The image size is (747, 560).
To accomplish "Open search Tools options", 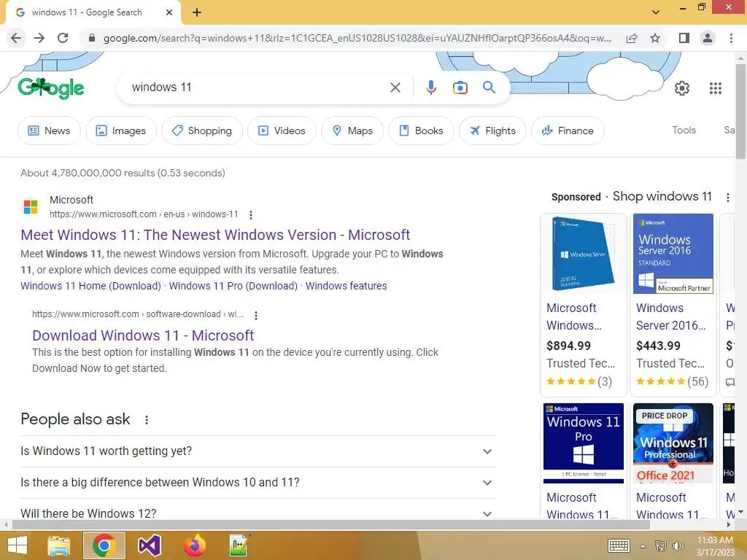I will [x=684, y=130].
